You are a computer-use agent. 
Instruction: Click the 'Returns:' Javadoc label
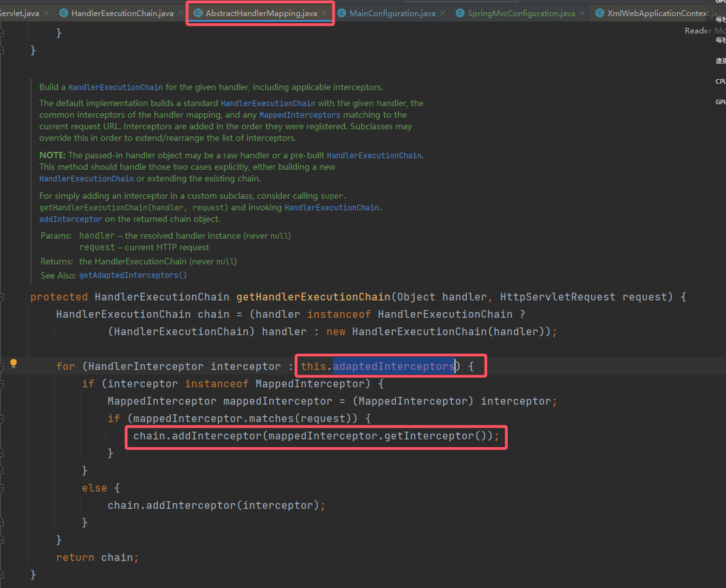57,261
